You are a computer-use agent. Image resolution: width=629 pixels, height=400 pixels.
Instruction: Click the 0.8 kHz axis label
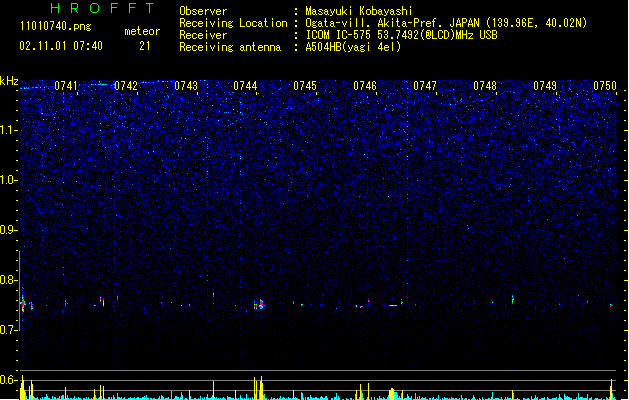[x=8, y=280]
